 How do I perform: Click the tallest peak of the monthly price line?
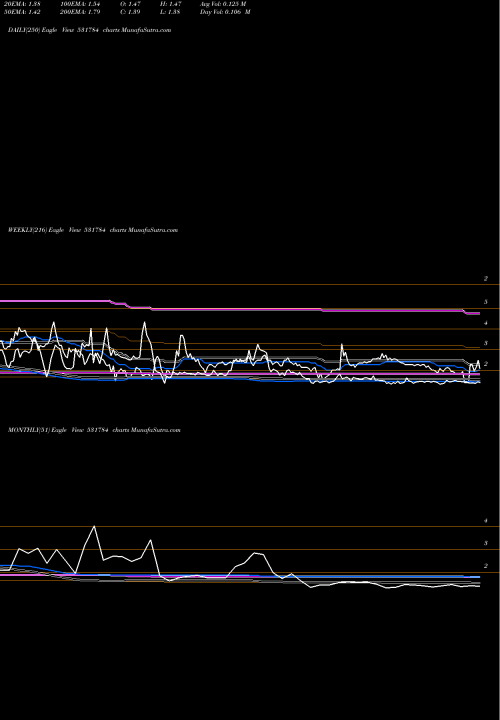pyautogui.click(x=94, y=527)
